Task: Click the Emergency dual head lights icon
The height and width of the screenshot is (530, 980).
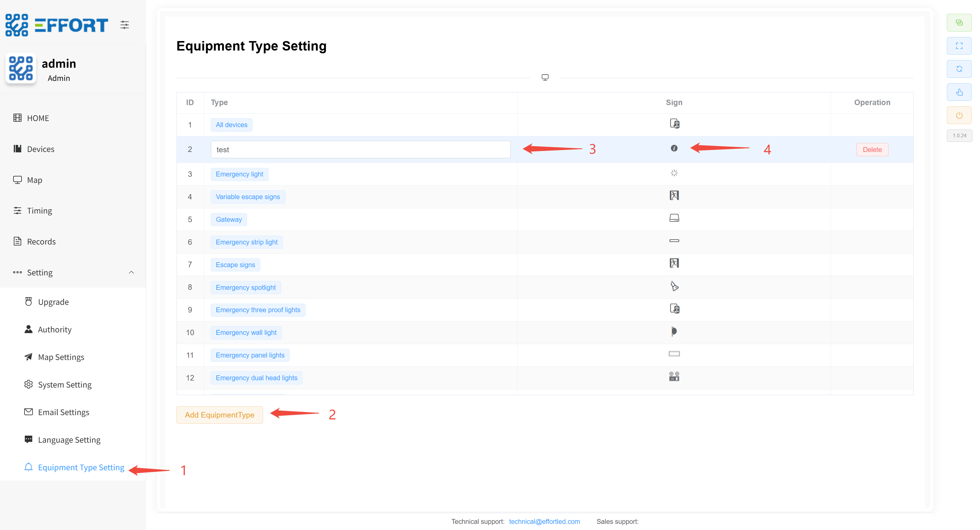Action: (674, 377)
